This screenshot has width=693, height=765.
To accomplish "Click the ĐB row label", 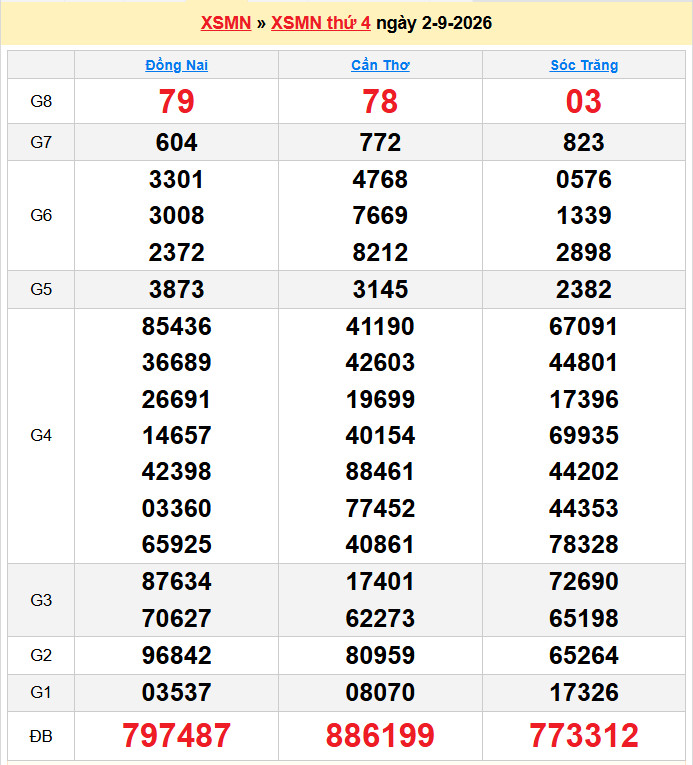I will pyautogui.click(x=41, y=736).
